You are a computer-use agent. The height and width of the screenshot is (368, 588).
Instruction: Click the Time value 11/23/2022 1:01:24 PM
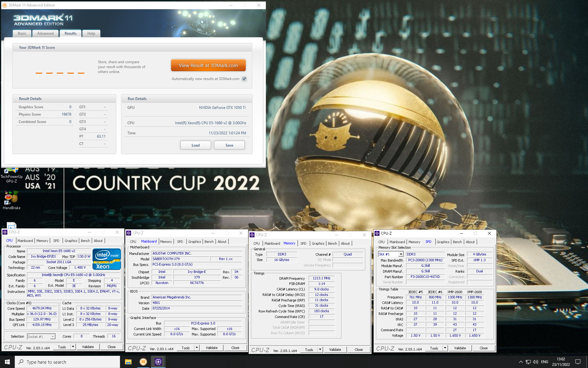227,133
